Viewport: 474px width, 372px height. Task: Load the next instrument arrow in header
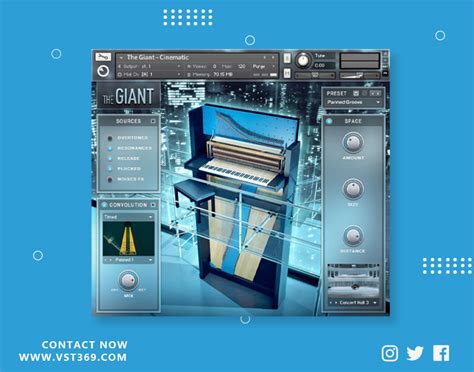point(273,58)
